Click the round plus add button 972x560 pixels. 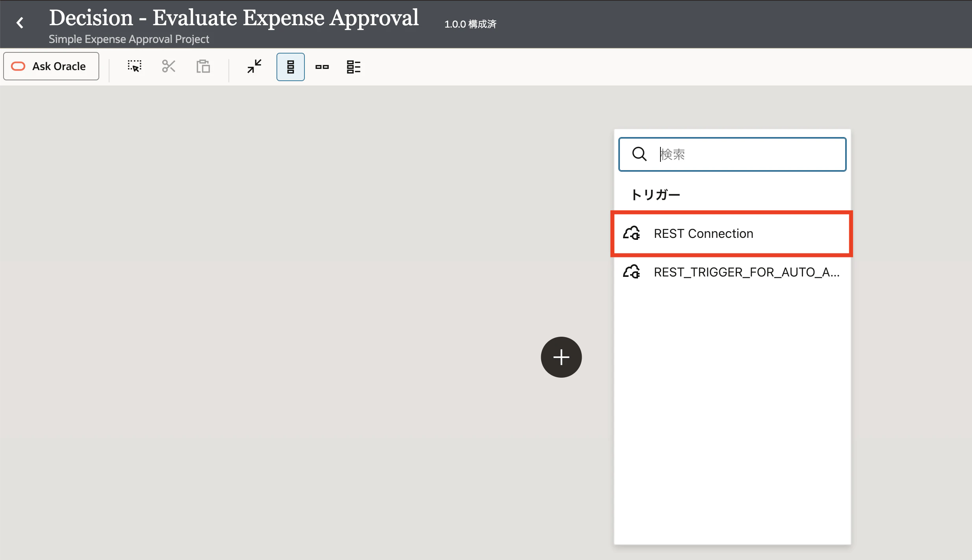pos(561,357)
